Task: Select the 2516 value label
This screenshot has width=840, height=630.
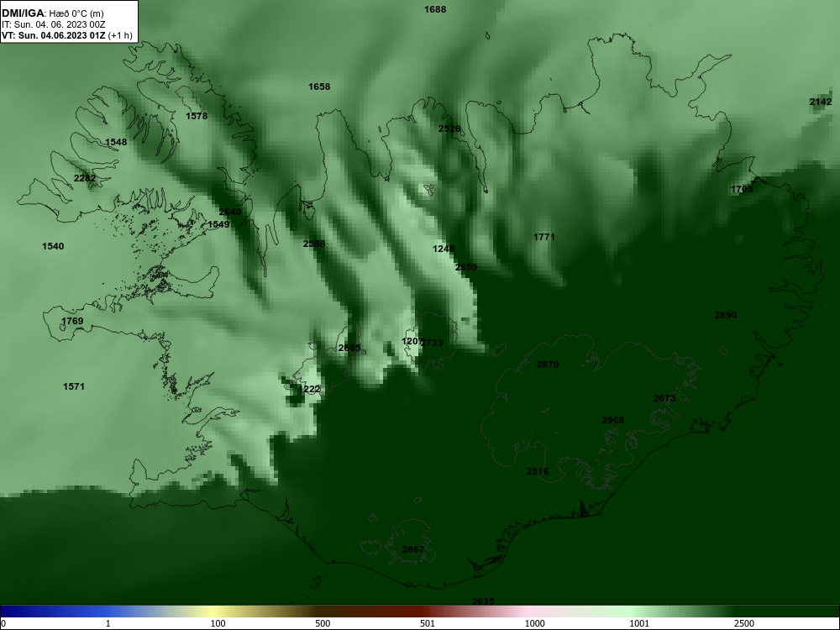Action: (x=538, y=471)
